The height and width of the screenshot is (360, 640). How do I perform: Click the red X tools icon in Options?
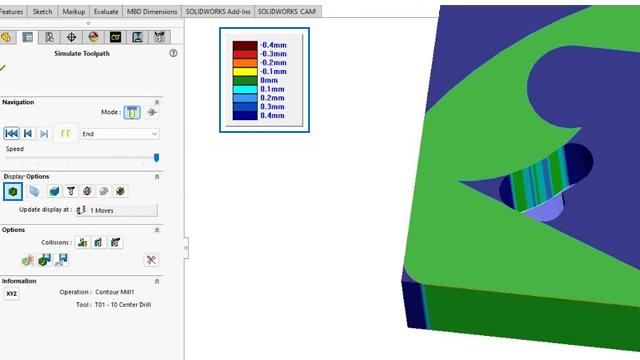[151, 260]
